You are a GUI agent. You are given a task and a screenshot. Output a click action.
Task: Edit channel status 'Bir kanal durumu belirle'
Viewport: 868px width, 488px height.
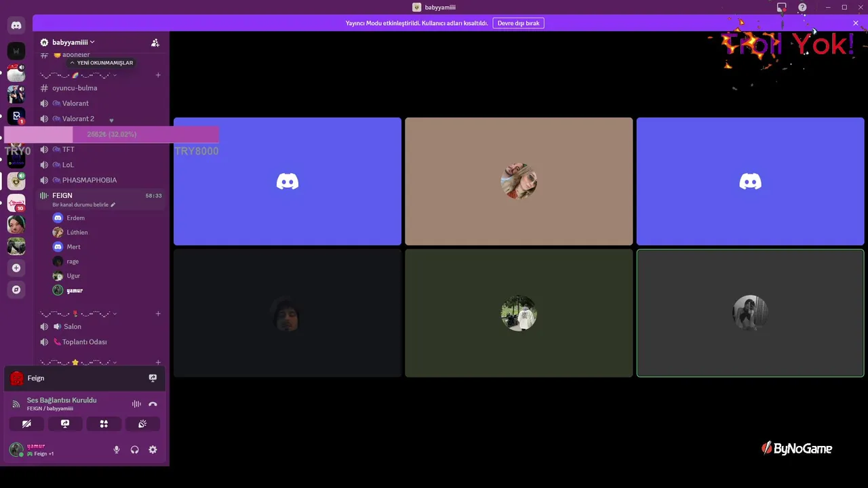[x=83, y=205]
